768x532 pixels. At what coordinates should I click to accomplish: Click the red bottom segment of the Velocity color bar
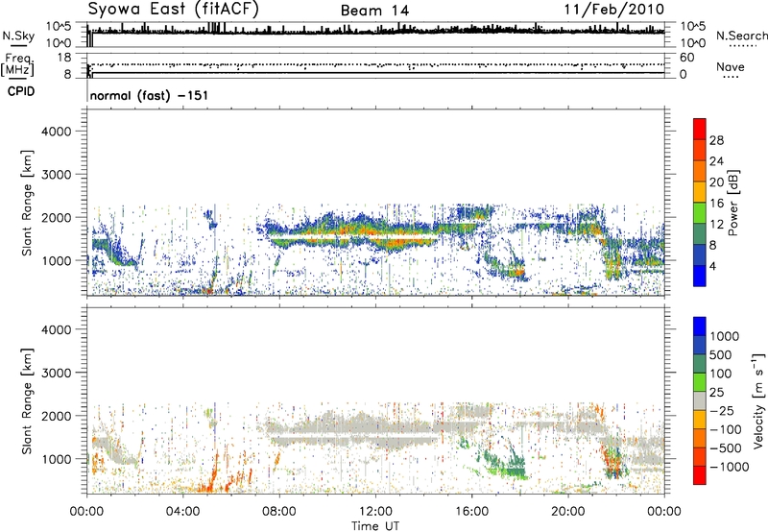[700, 475]
